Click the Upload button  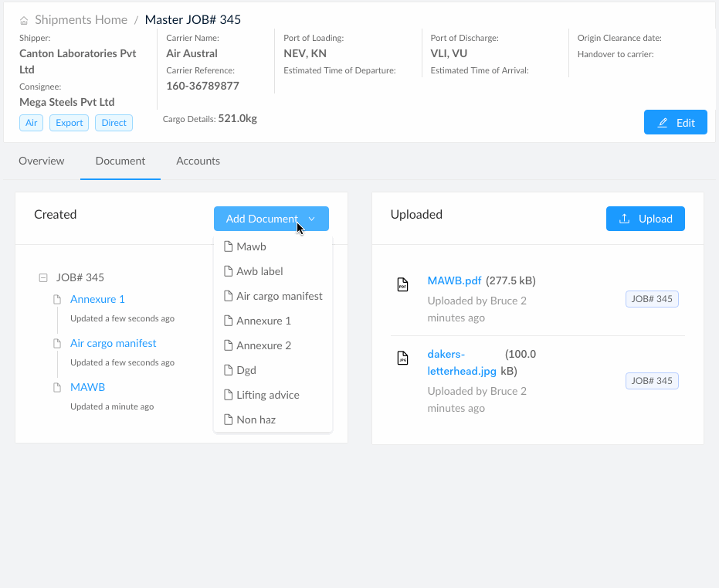(x=645, y=219)
